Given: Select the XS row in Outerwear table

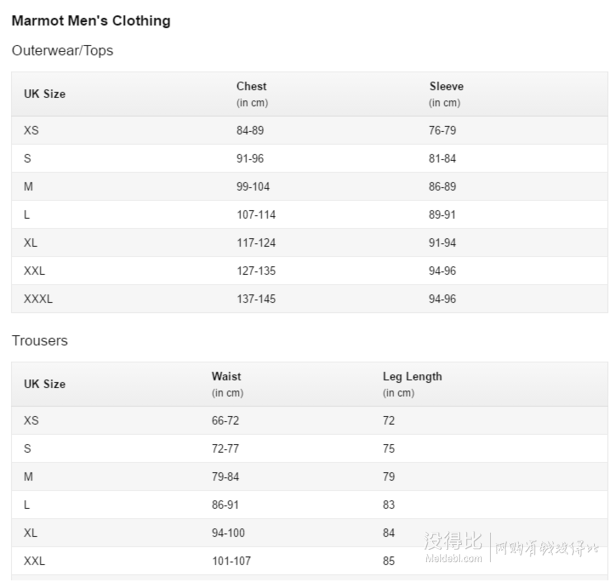Looking at the screenshot, I should (x=309, y=130).
